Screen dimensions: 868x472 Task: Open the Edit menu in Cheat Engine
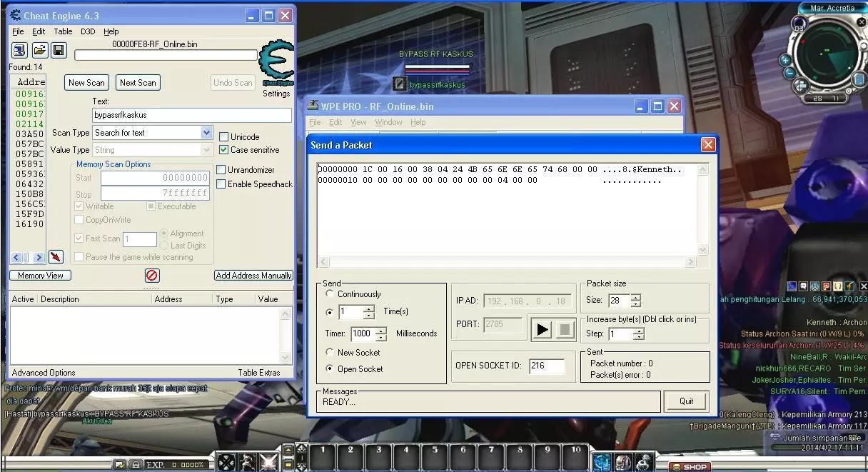[x=39, y=31]
